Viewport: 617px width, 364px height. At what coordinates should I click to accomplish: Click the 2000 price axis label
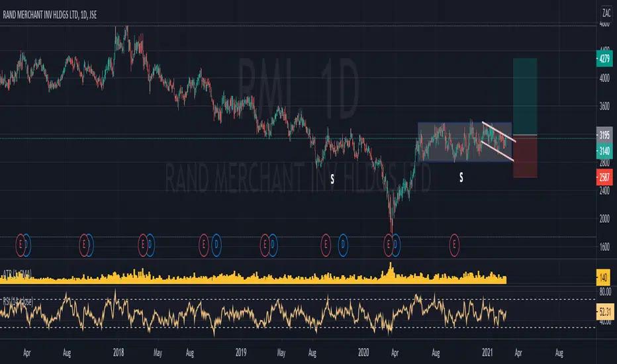[x=604, y=219]
